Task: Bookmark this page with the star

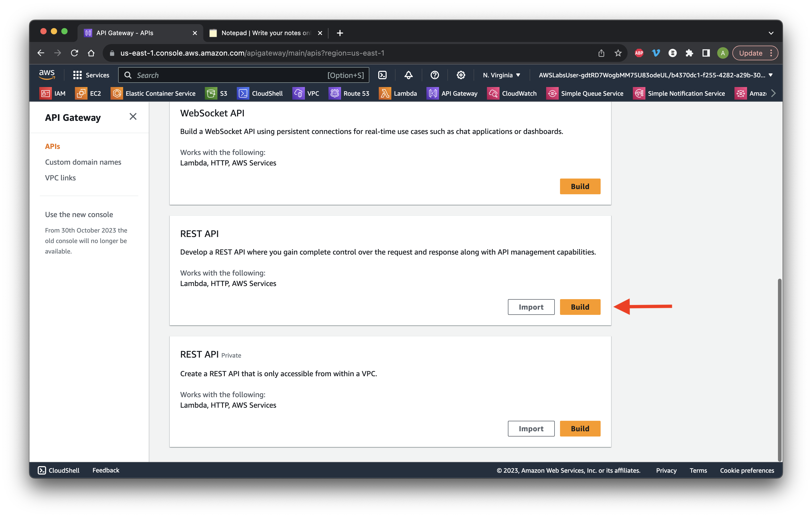Action: [618, 53]
